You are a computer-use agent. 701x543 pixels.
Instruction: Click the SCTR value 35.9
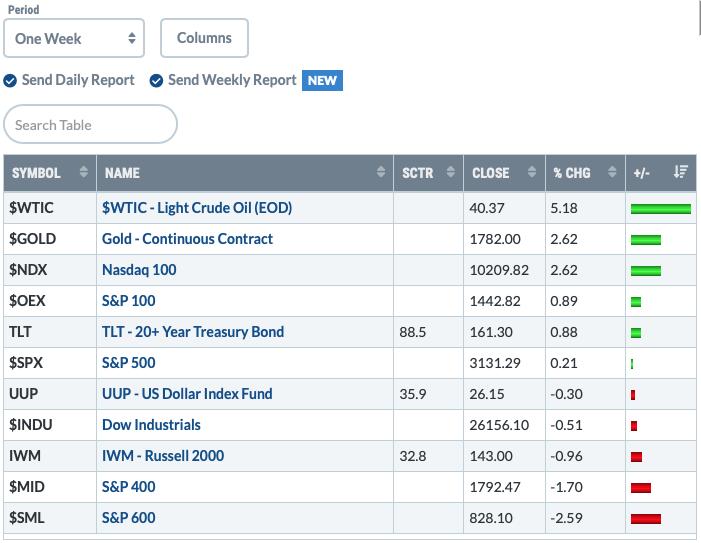[x=413, y=394]
